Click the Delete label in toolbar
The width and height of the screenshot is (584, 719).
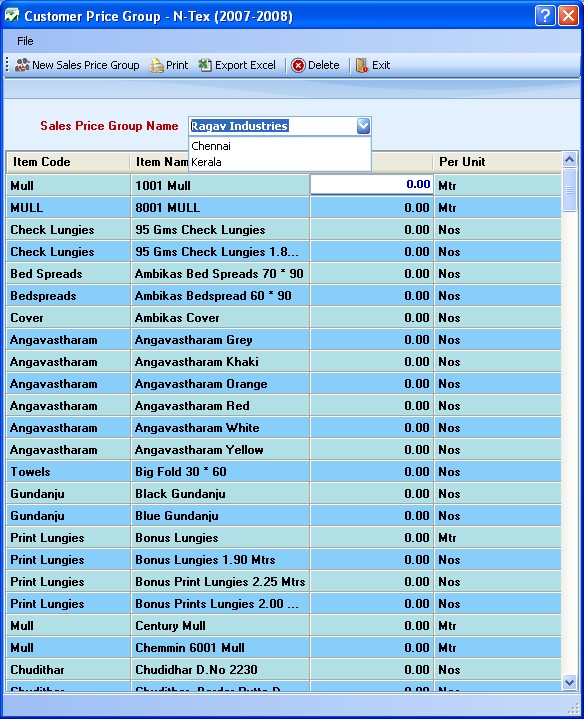pos(324,65)
